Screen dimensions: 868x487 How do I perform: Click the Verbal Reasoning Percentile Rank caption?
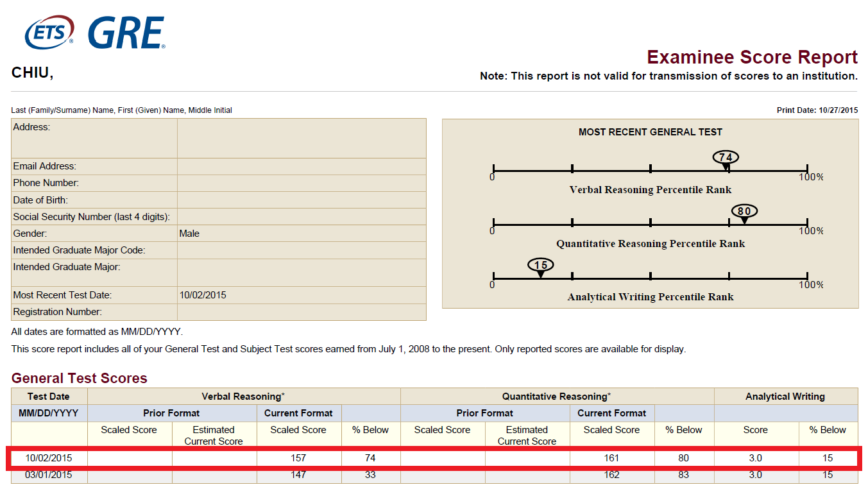(x=651, y=190)
